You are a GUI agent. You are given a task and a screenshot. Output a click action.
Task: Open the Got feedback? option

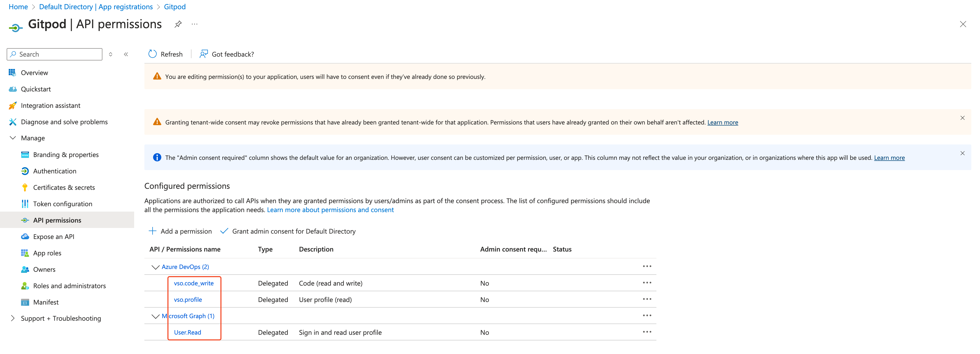click(227, 54)
